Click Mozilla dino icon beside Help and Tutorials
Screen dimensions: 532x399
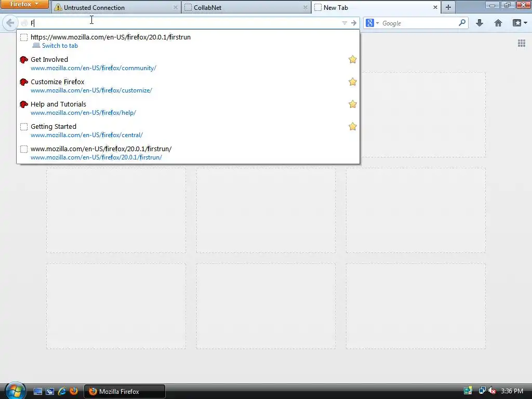point(24,104)
